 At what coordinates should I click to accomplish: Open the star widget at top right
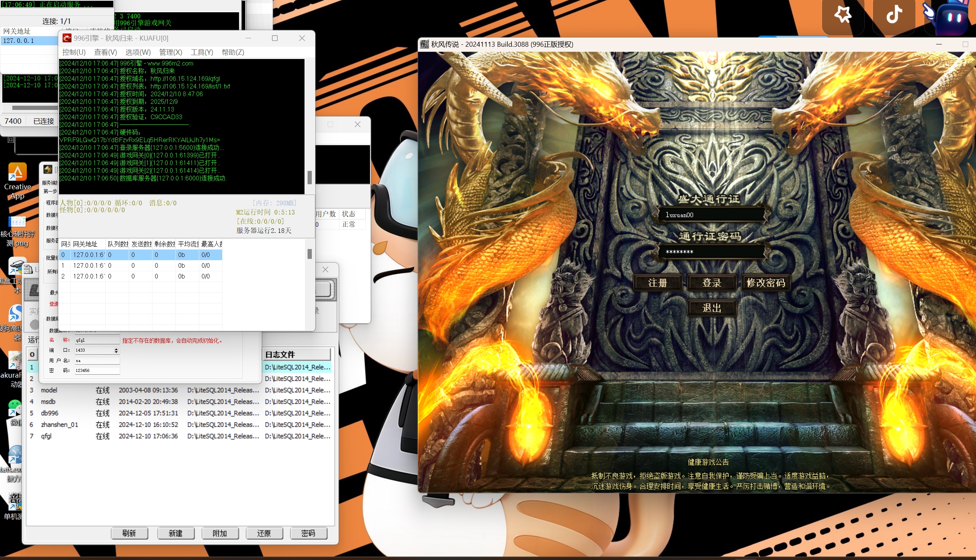coord(843,16)
